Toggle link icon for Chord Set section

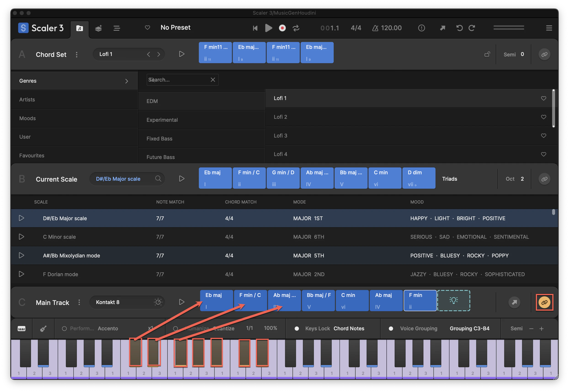(x=544, y=54)
